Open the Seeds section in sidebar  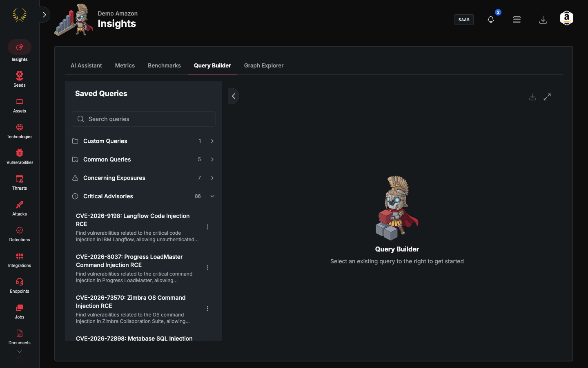coord(20,79)
